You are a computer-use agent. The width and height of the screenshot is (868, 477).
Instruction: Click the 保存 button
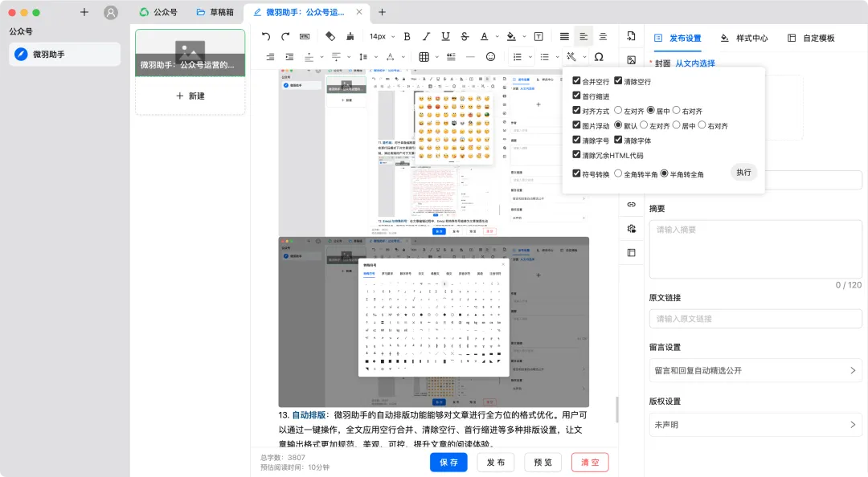click(449, 463)
